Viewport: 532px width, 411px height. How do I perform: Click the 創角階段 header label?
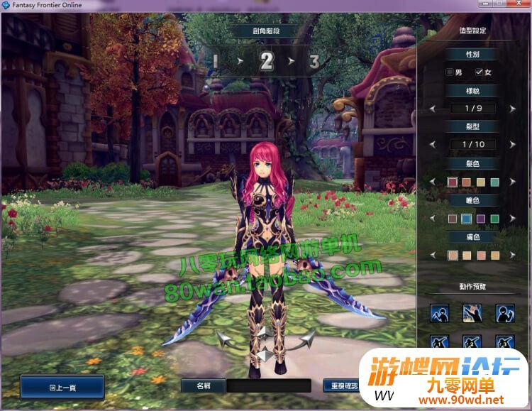tap(266, 31)
